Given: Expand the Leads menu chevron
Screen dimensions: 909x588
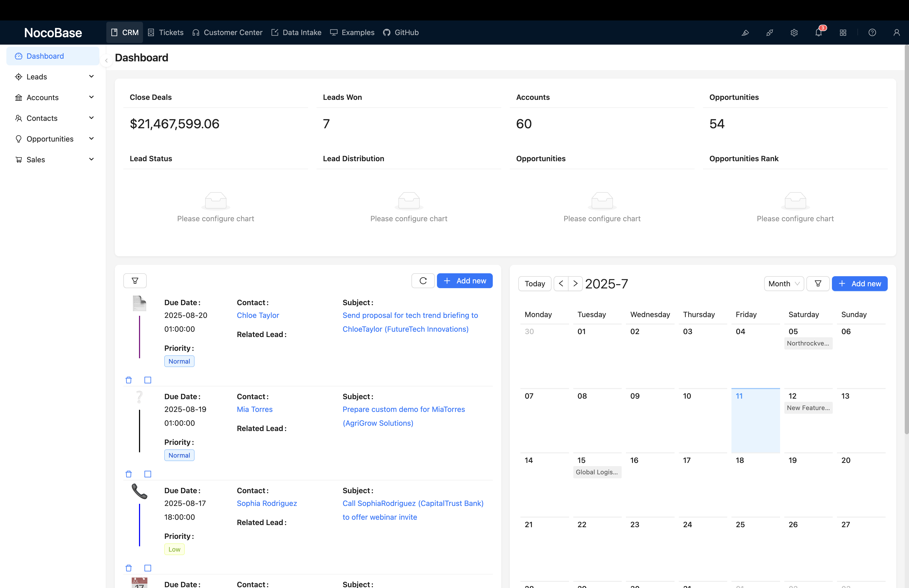Looking at the screenshot, I should 91,76.
